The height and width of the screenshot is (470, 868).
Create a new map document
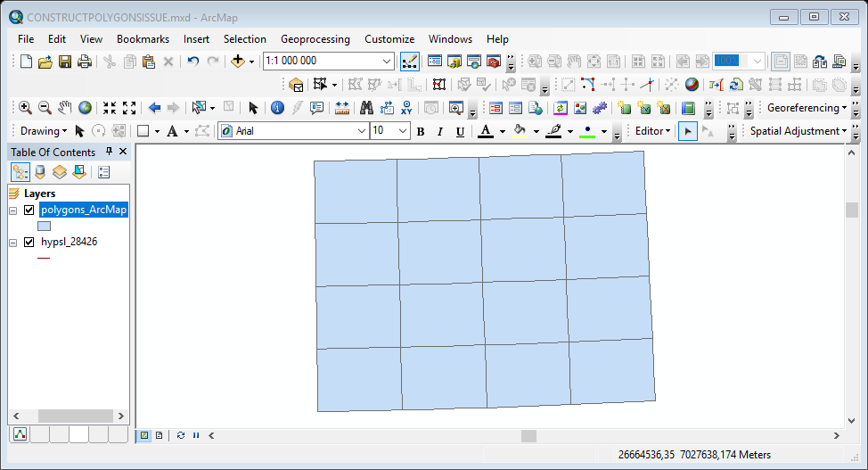click(x=26, y=61)
